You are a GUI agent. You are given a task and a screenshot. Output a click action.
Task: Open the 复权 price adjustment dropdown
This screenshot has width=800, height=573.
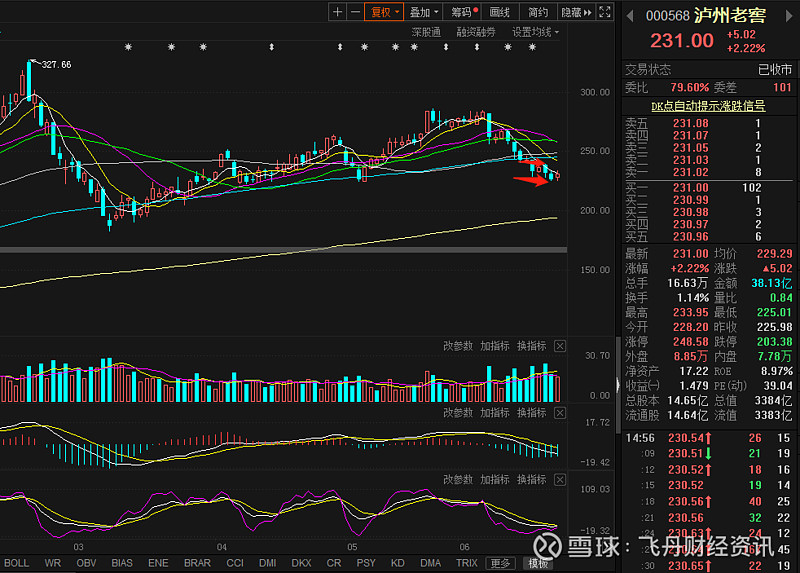point(384,12)
